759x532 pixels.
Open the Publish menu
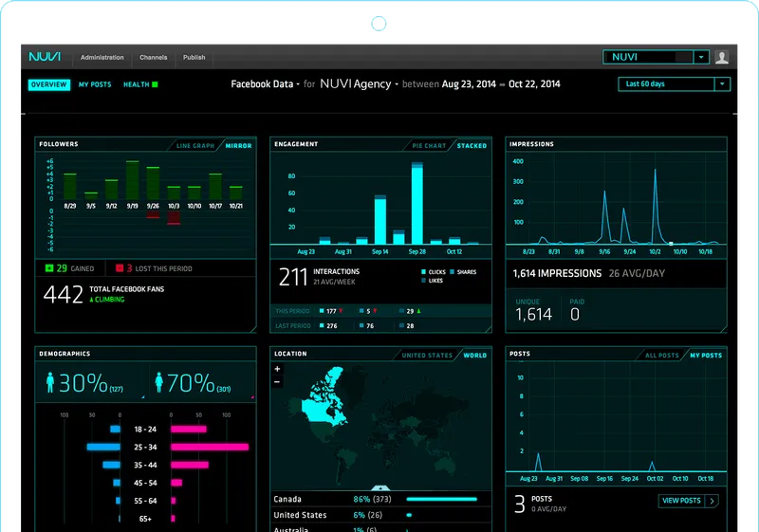[x=194, y=57]
